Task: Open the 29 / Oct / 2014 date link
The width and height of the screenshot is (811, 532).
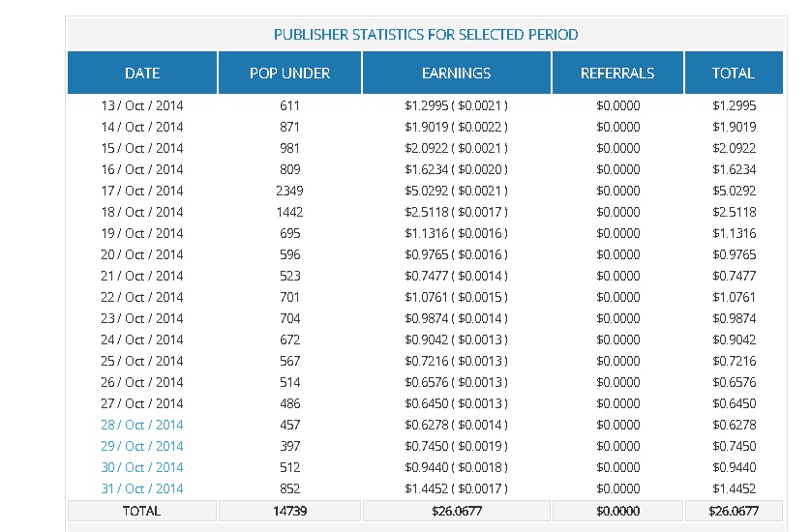Action: click(141, 446)
